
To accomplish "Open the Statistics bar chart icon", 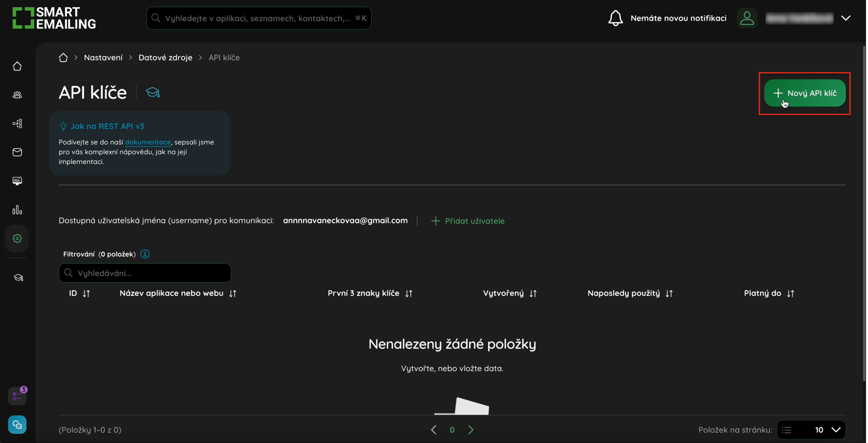I will pos(17,210).
